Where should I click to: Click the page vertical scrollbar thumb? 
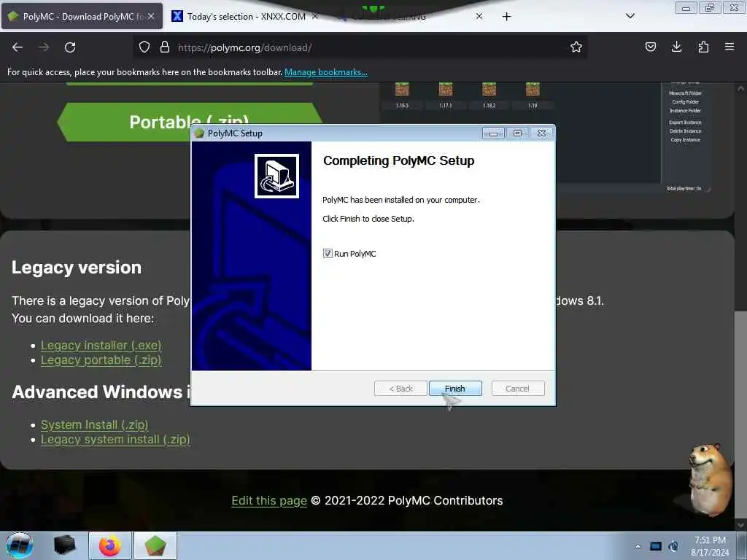click(740, 414)
